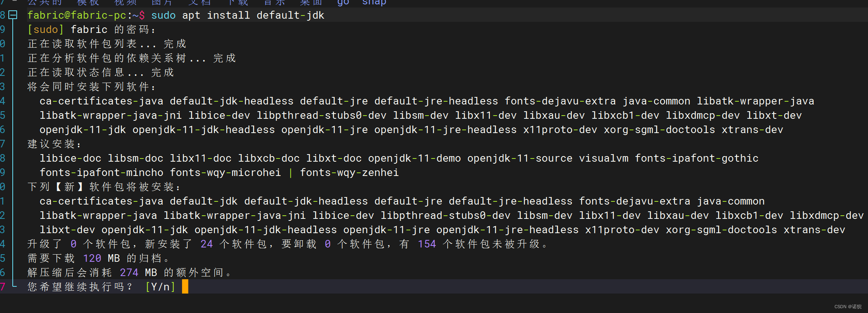Click the '274 MB' extra disk space text
868x313 pixels.
(138, 273)
